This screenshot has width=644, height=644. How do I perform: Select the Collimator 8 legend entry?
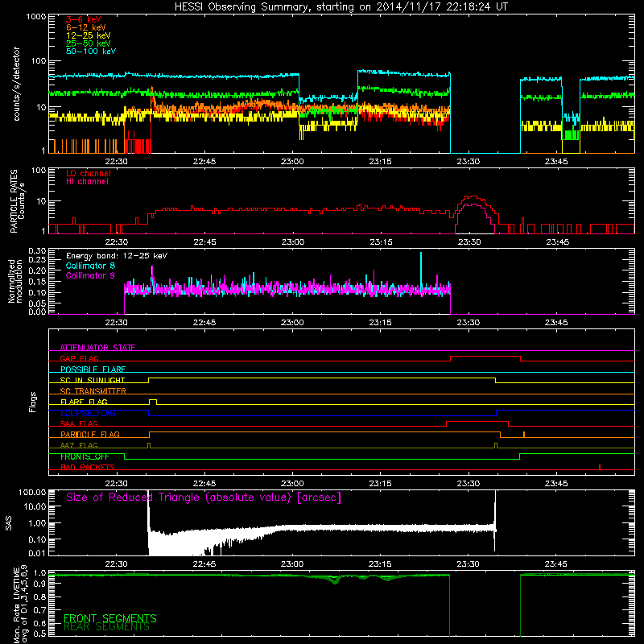coord(90,266)
